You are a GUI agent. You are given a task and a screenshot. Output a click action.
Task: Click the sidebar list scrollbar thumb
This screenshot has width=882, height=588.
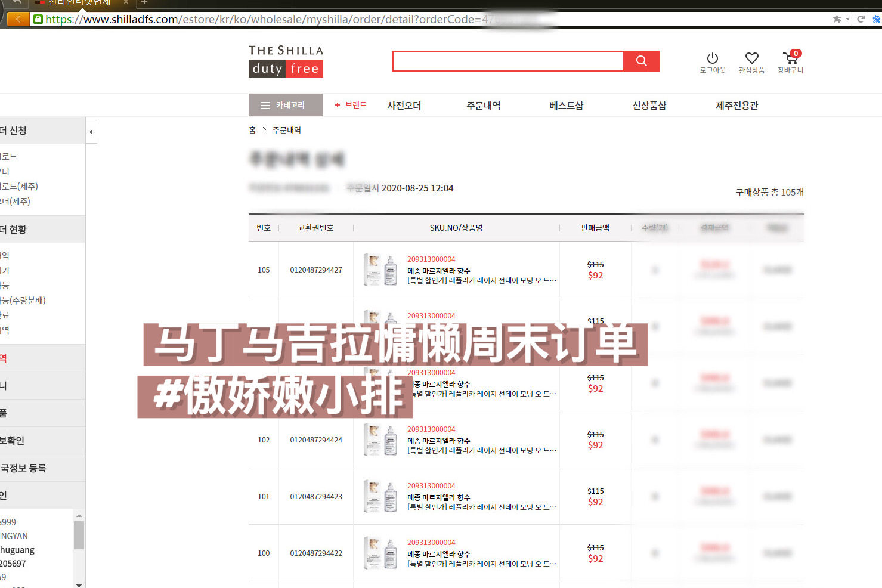(79, 535)
